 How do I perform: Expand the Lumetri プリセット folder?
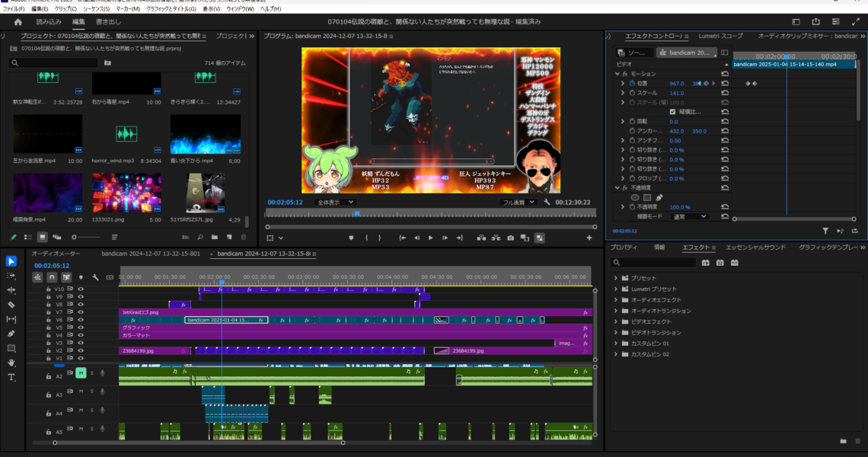coord(616,289)
